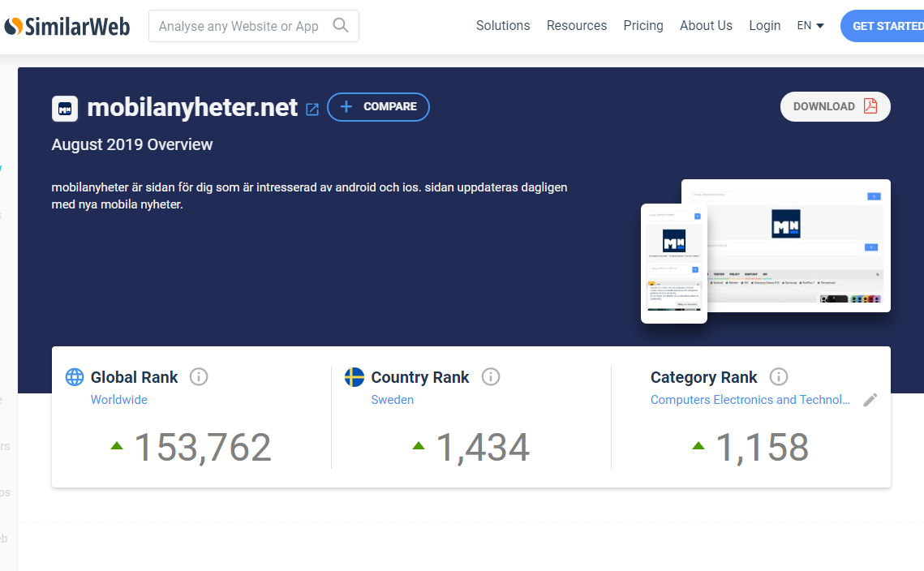Expand the EN language dropdown
This screenshot has height=571, width=924.
[810, 25]
